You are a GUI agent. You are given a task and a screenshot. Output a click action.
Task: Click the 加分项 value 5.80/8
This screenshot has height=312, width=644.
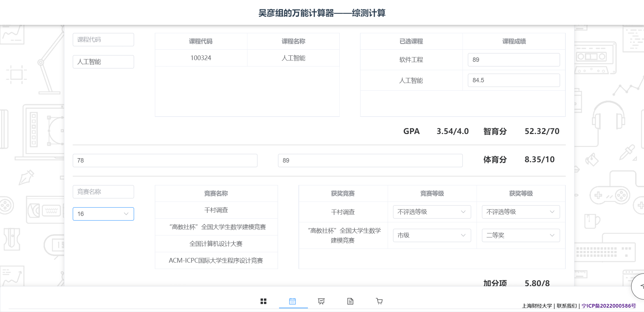coord(537,283)
